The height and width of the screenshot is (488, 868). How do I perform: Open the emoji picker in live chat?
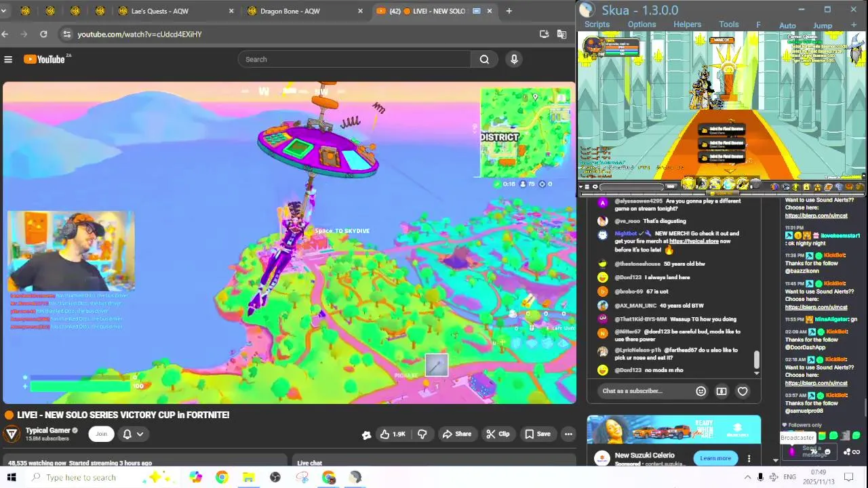[x=701, y=391]
